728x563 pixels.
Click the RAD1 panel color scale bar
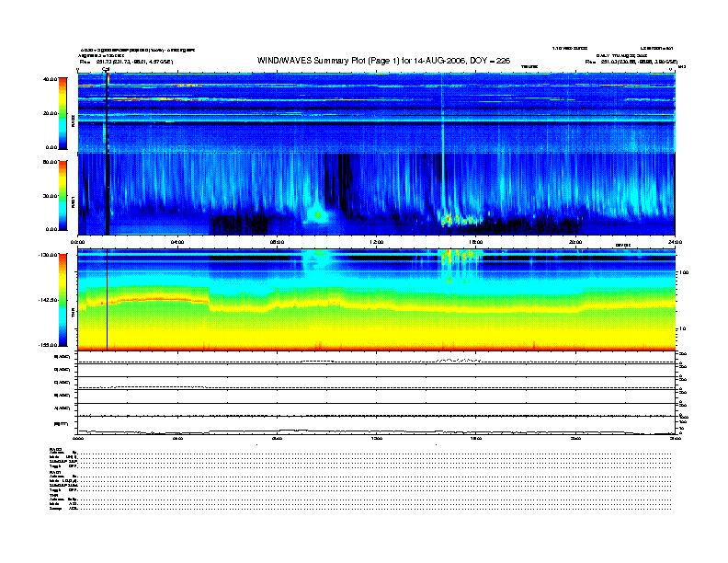63,195
